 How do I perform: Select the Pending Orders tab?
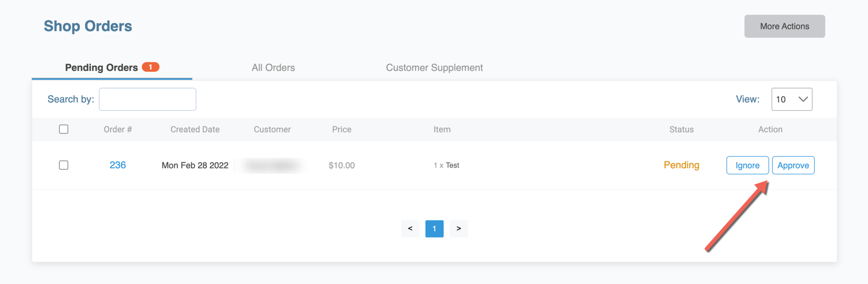click(x=101, y=68)
